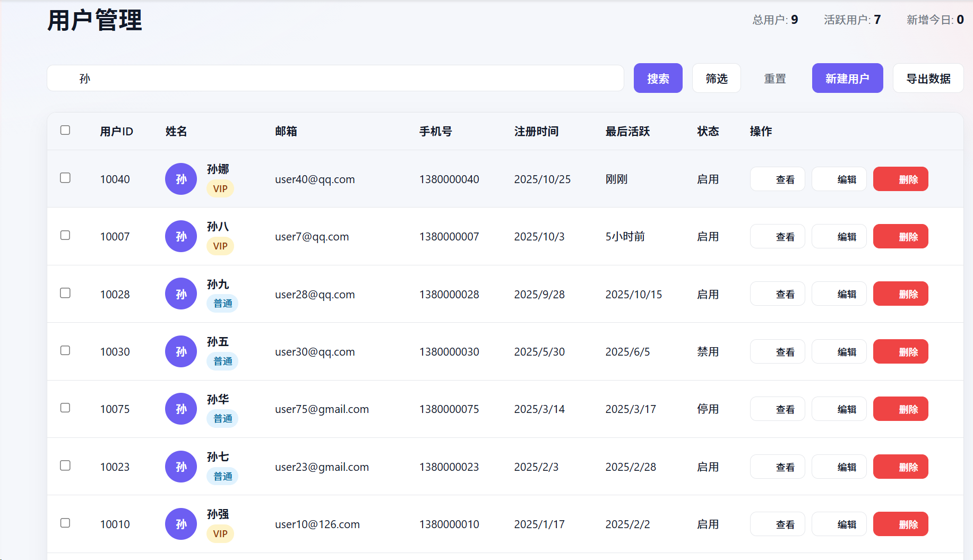This screenshot has width=973, height=560.
Task: Click inside the search input containing 孙
Action: click(334, 78)
